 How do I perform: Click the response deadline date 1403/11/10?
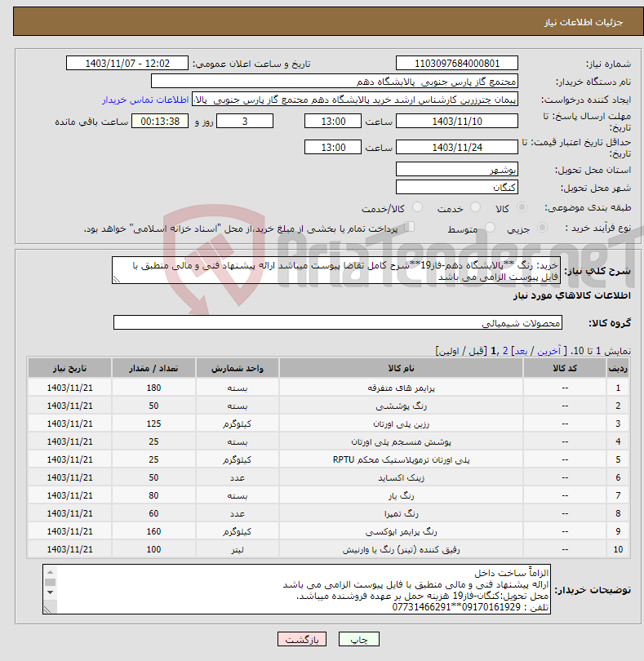[457, 122]
